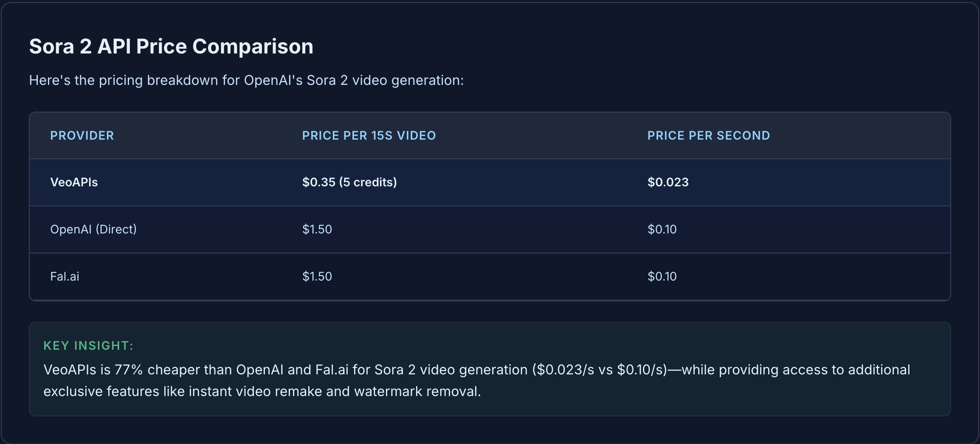This screenshot has height=444, width=980.
Task: Click the Sora 2 API Price Comparison heading
Action: tap(171, 46)
